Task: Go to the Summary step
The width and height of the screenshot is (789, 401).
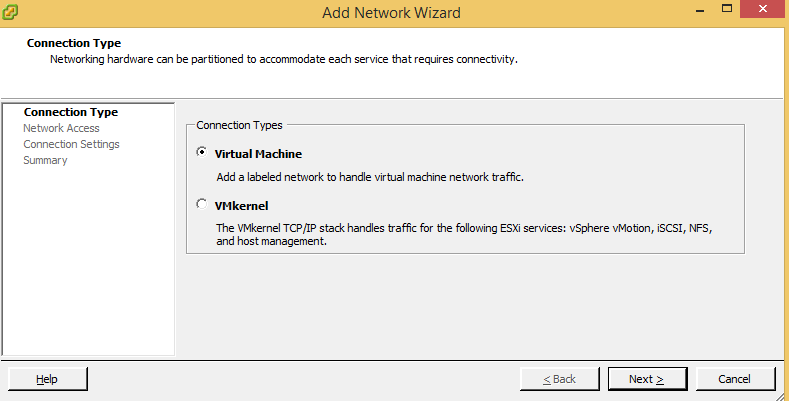Action: coord(45,160)
